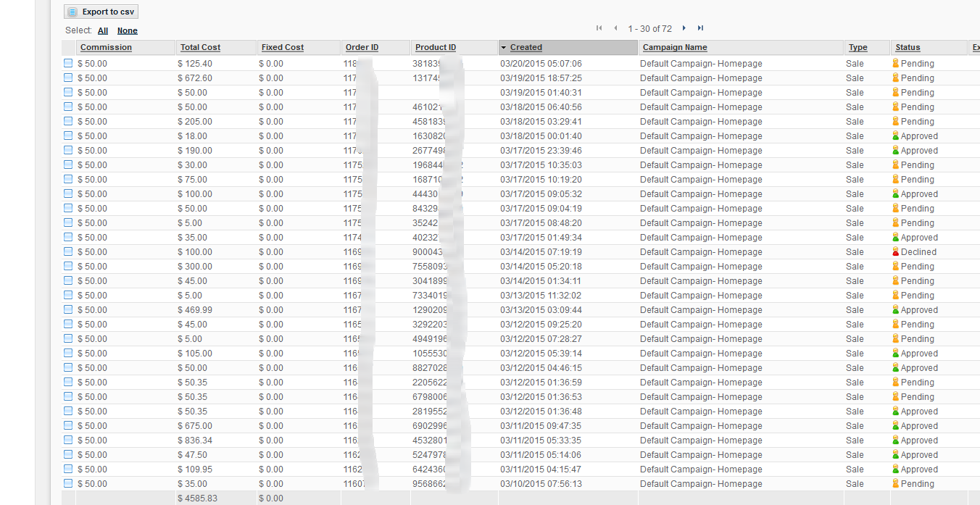
Task: Click Pending status icon for 03/14/2015 01:34:11
Action: click(x=895, y=280)
